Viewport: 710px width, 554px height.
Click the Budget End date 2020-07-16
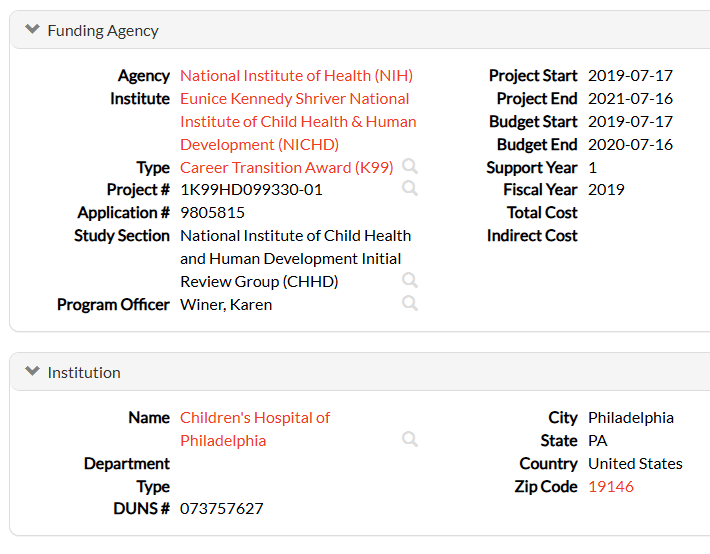[x=630, y=145]
